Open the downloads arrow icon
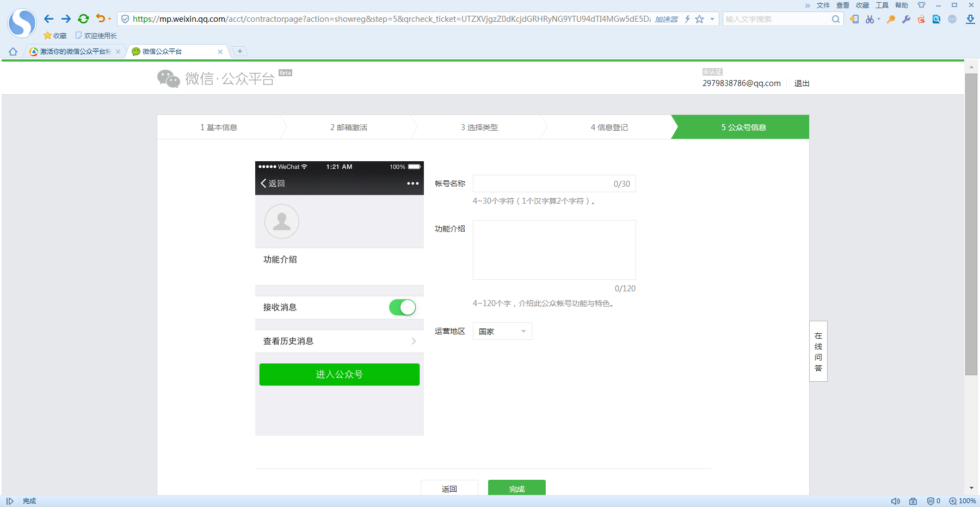980x507 pixels. [x=970, y=19]
